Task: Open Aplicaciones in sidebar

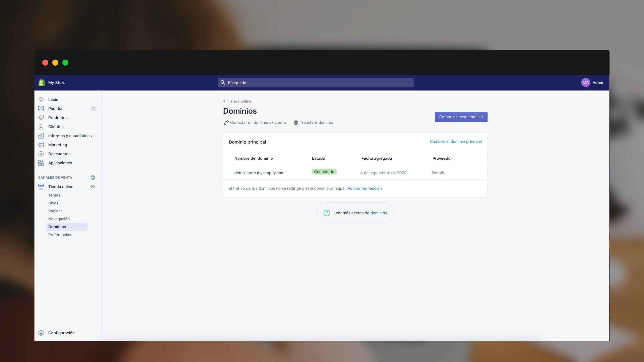Action: (x=60, y=163)
